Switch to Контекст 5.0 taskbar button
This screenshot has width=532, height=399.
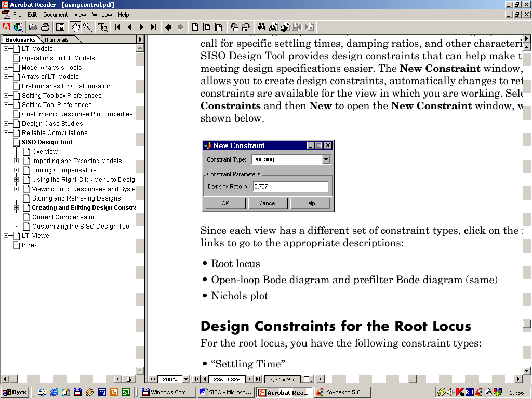pos(342,393)
